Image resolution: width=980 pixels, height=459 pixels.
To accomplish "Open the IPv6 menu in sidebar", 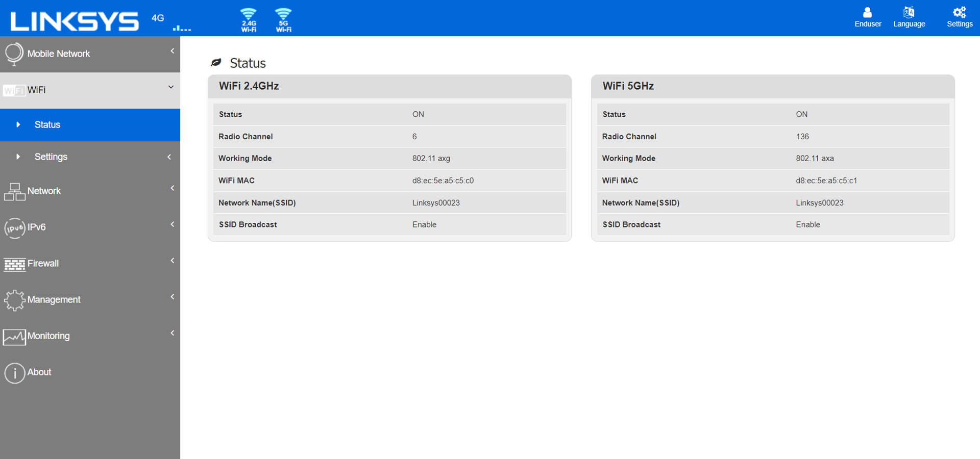I will tap(36, 227).
